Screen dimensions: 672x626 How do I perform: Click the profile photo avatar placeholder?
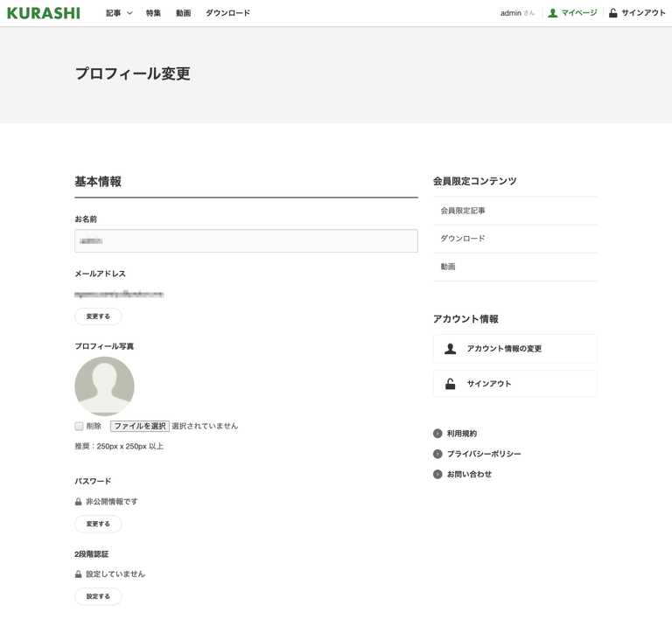[x=104, y=386]
